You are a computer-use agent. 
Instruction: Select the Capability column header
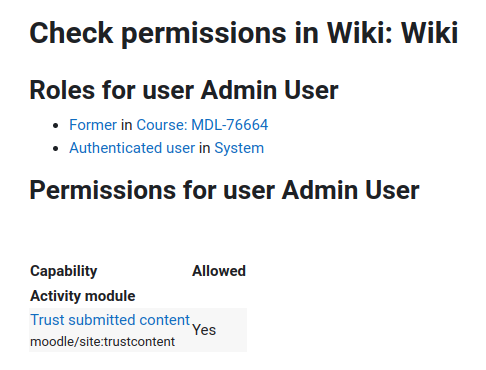click(64, 271)
